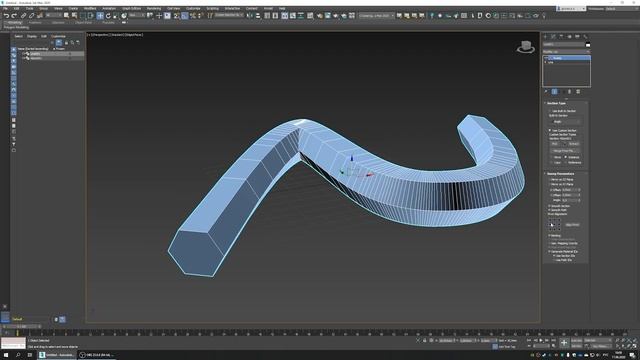The image size is (640, 360).
Task: Toggle the Angle Snap icon
Action: [184, 16]
